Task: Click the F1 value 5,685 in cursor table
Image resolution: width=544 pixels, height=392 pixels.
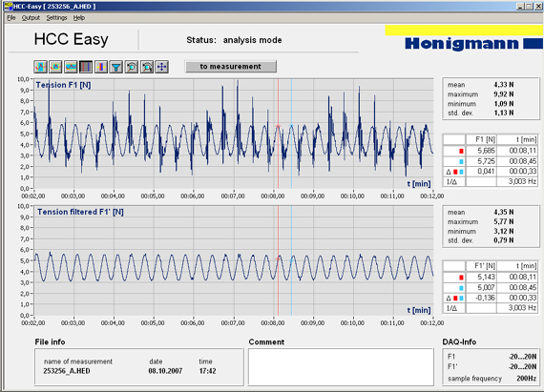Action: pos(486,151)
